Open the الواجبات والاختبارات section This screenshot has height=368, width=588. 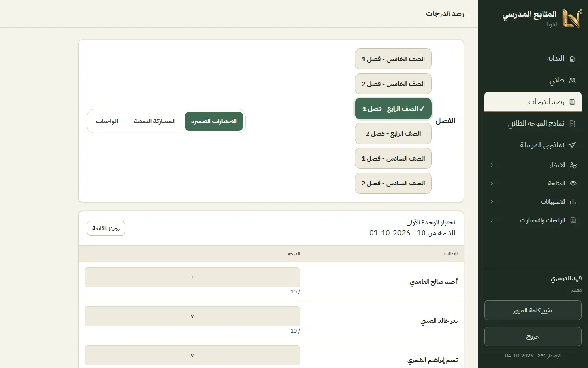point(533,220)
